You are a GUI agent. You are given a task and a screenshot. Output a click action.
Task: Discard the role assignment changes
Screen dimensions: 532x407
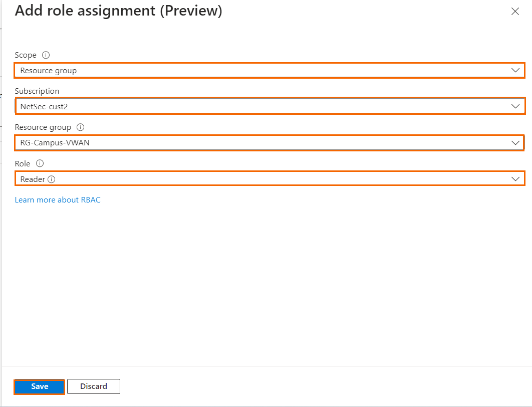pos(94,386)
